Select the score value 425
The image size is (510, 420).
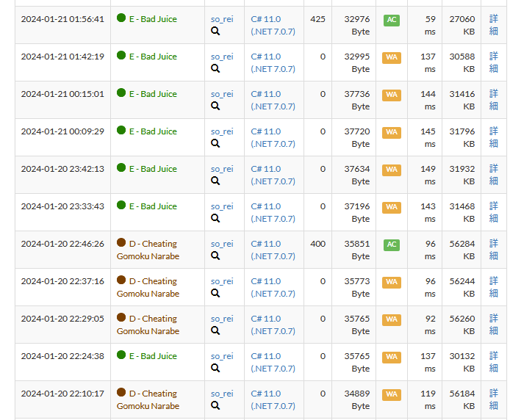click(317, 19)
